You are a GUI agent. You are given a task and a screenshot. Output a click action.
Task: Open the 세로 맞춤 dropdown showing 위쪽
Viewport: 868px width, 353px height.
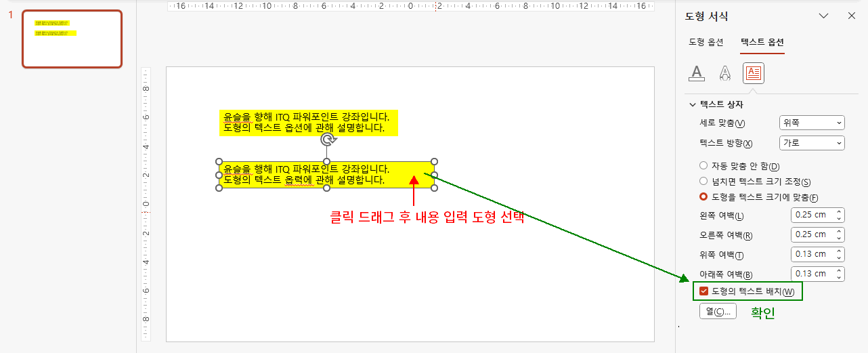point(812,123)
